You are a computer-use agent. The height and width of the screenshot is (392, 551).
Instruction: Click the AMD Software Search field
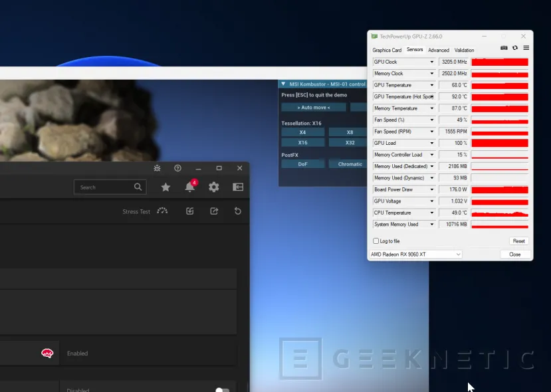tap(110, 187)
